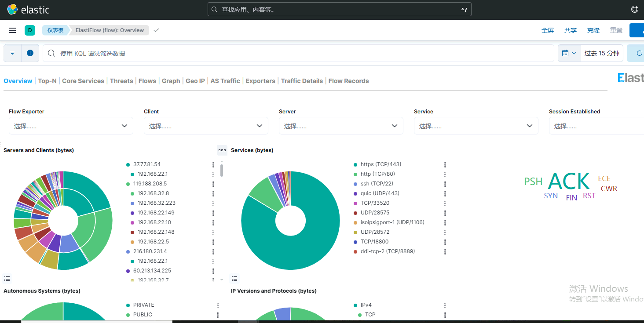
Task: Open options for ddi-tcp-2 (TCP/8889) legend
Action: click(445, 252)
